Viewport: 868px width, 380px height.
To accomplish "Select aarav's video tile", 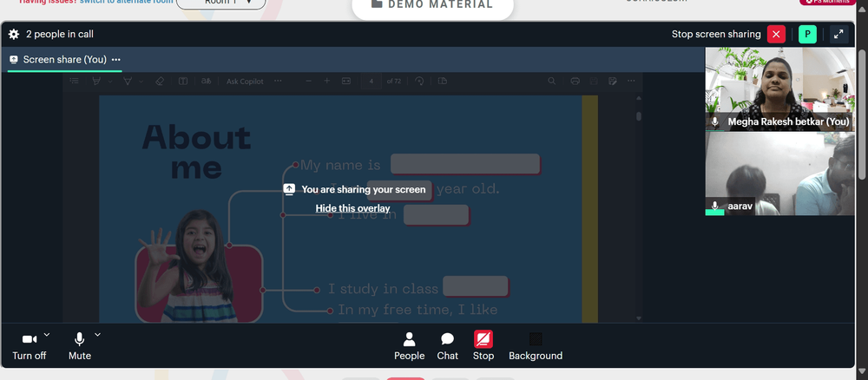I will tap(780, 174).
